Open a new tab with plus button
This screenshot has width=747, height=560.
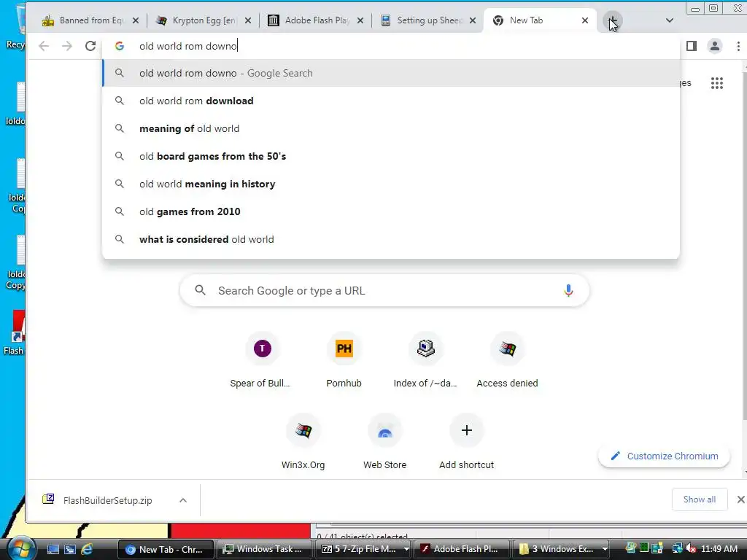pyautogui.click(x=612, y=20)
